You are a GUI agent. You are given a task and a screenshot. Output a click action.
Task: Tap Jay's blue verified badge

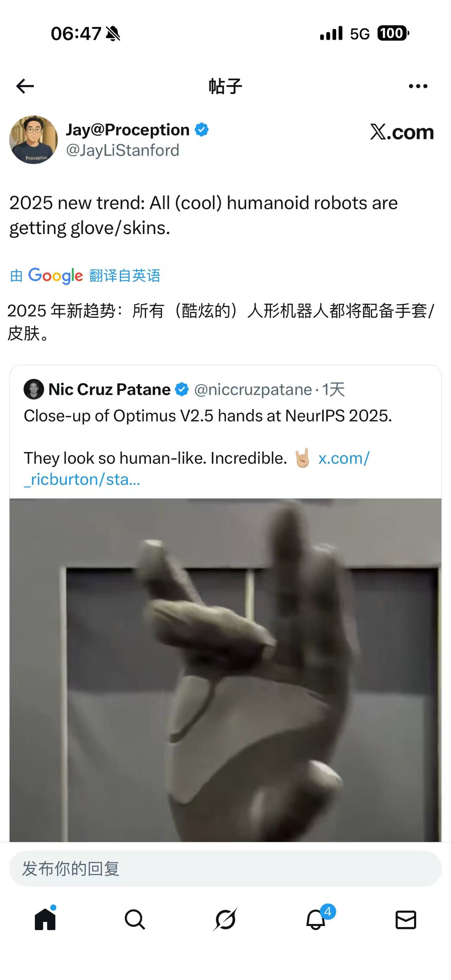(202, 130)
